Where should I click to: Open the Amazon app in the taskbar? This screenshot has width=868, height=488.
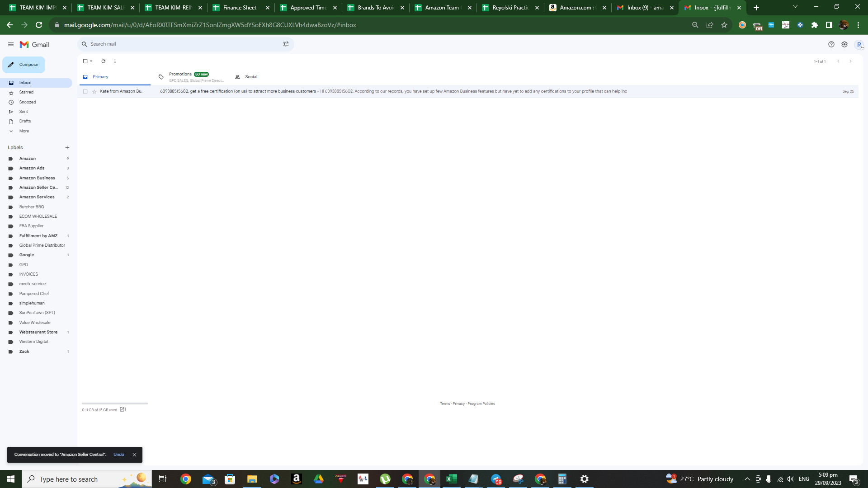pyautogui.click(x=297, y=479)
